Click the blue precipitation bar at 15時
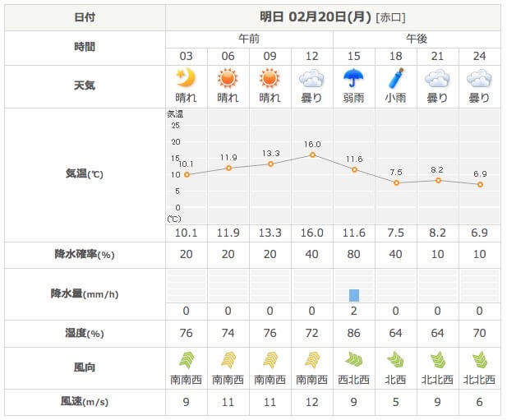The image size is (507, 420). 354,295
